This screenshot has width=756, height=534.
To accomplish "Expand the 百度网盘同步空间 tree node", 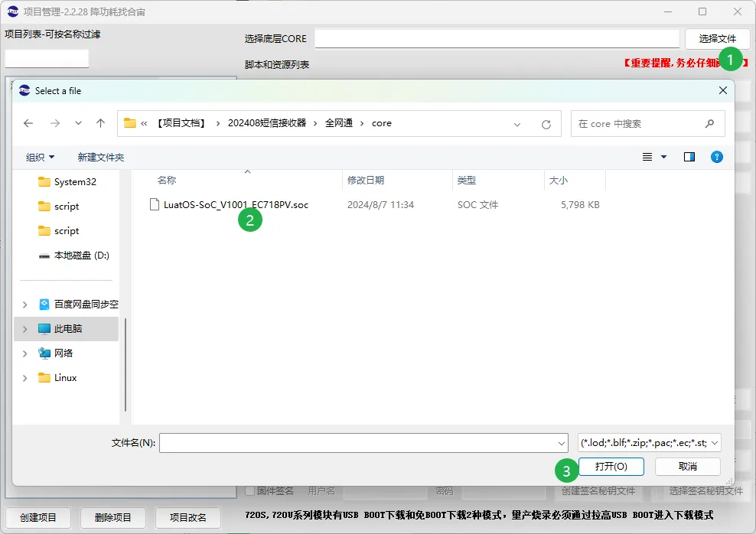I will click(x=24, y=304).
